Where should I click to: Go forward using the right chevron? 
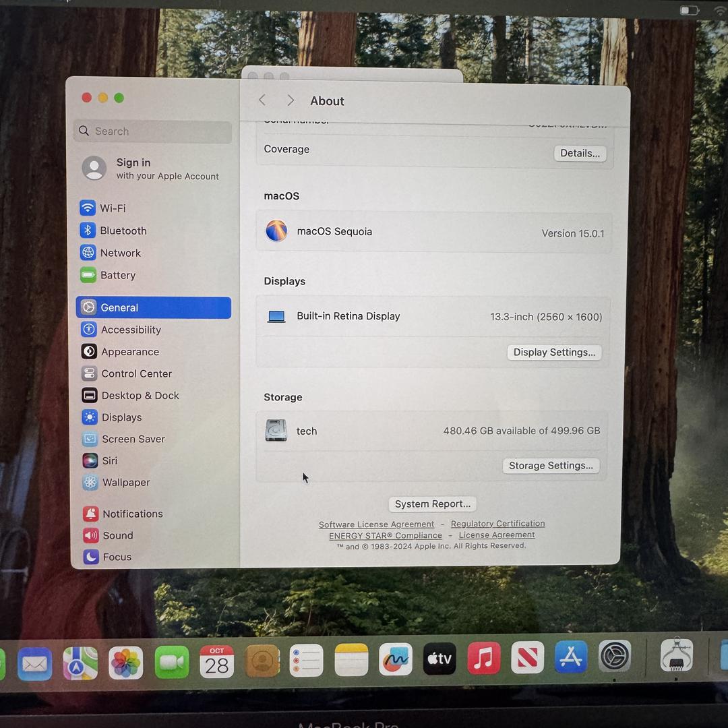coord(291,100)
